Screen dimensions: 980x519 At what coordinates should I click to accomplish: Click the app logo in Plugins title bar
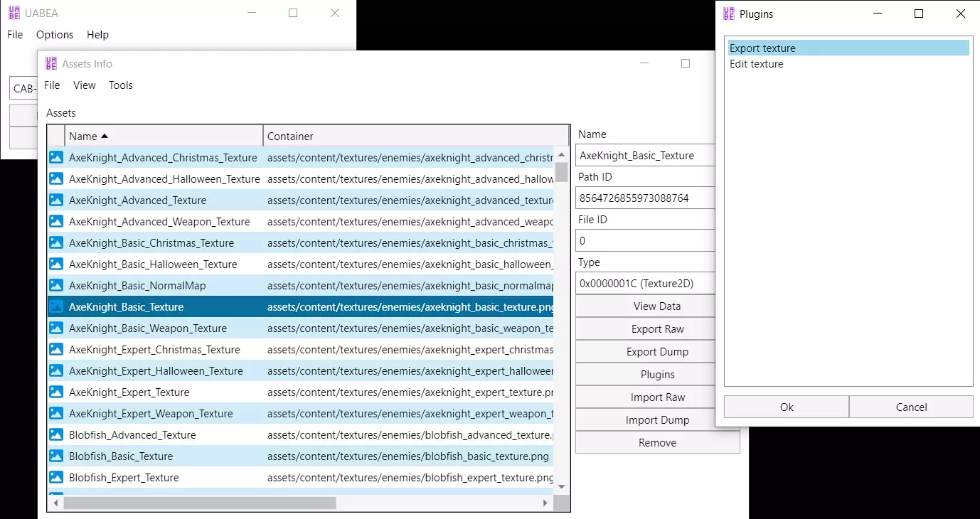[x=729, y=14]
